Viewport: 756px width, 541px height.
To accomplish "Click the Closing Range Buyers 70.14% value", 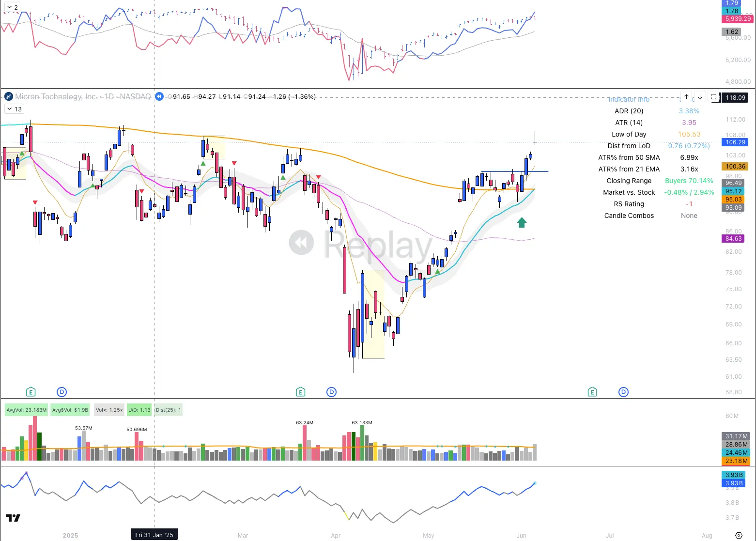I will click(689, 181).
